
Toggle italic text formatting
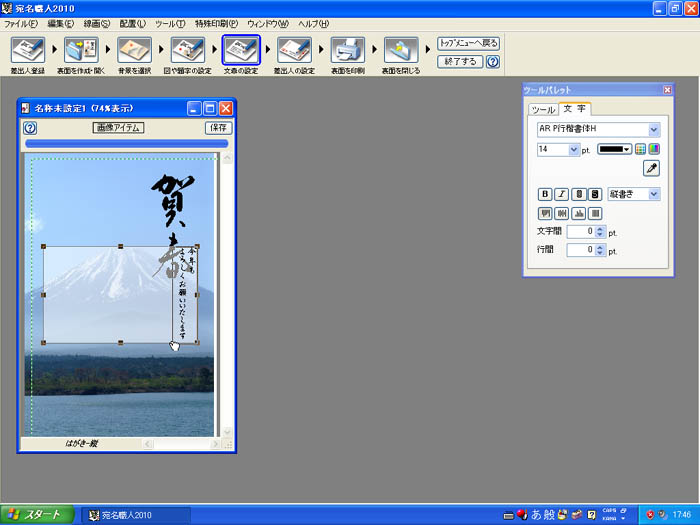562,194
